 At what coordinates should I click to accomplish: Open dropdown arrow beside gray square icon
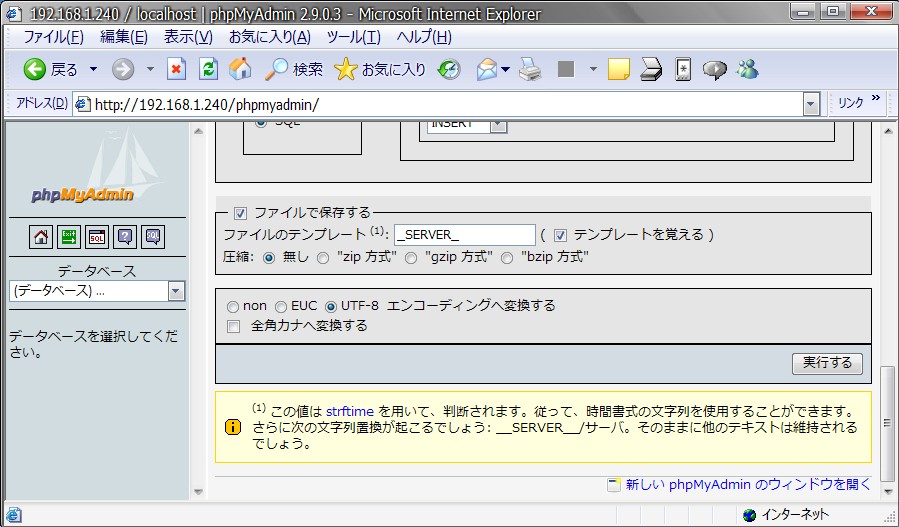[x=593, y=69]
